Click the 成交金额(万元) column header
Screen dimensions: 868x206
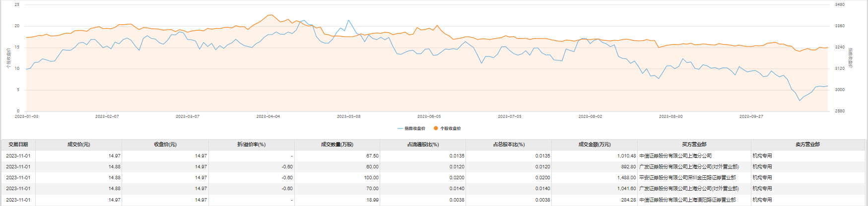[x=595, y=145]
